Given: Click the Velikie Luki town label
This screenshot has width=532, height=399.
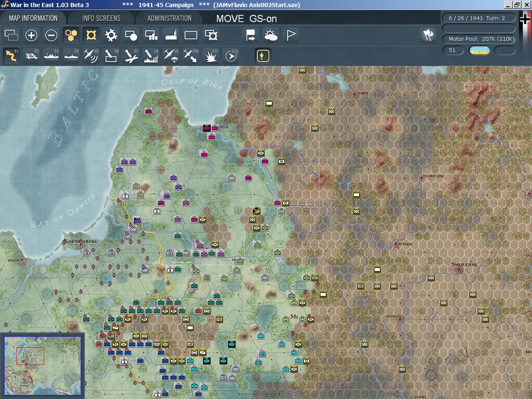Looking at the screenshot, I should click(x=433, y=176).
